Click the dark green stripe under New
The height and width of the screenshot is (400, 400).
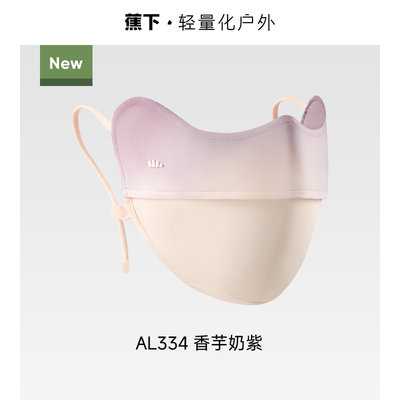pyautogui.click(x=66, y=83)
